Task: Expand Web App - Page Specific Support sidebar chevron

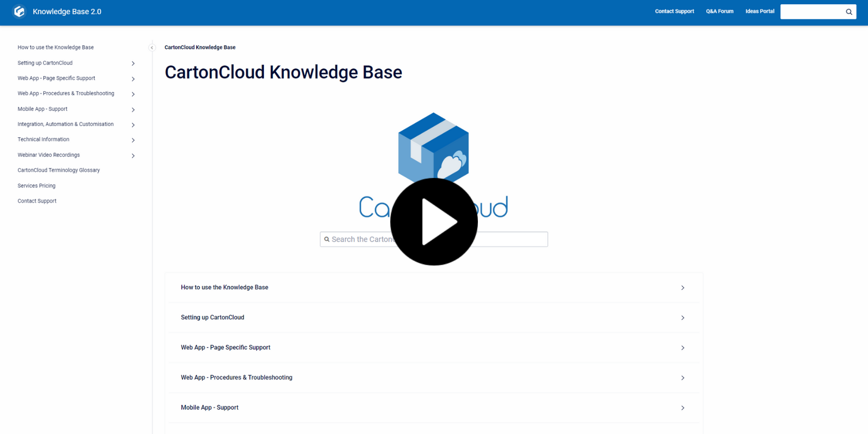Action: (x=133, y=79)
